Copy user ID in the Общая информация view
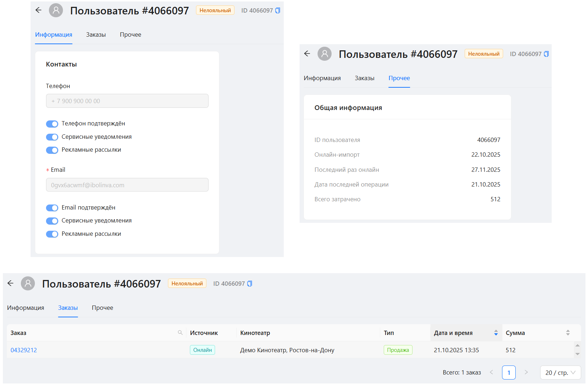588x386 pixels. click(x=546, y=54)
